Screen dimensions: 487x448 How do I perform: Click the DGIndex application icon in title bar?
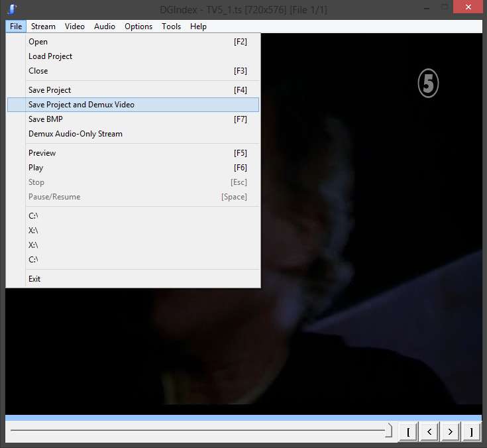[11, 8]
